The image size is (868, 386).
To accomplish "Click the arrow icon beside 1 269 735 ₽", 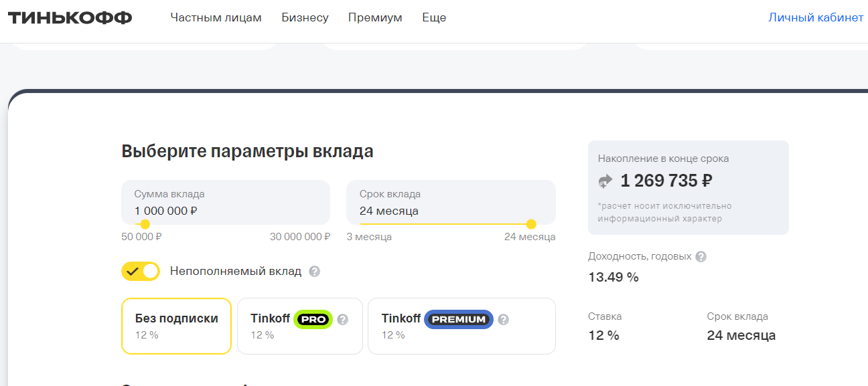I will click(605, 181).
